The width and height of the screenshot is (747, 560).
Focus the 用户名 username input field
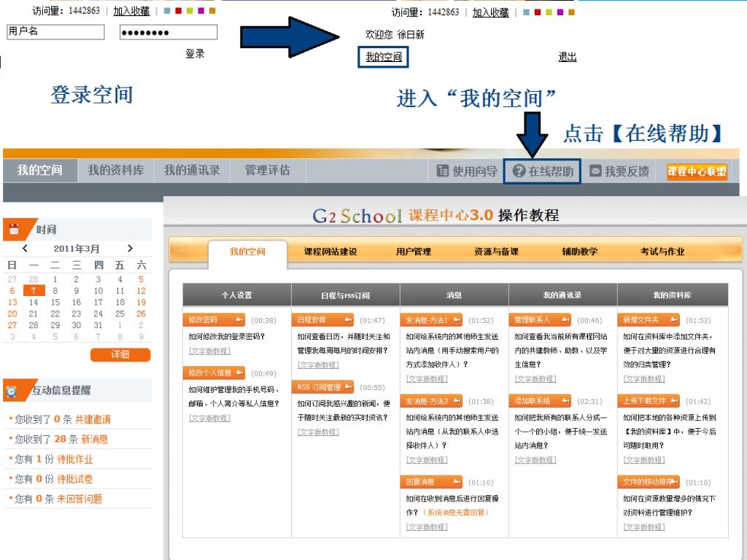tap(55, 32)
